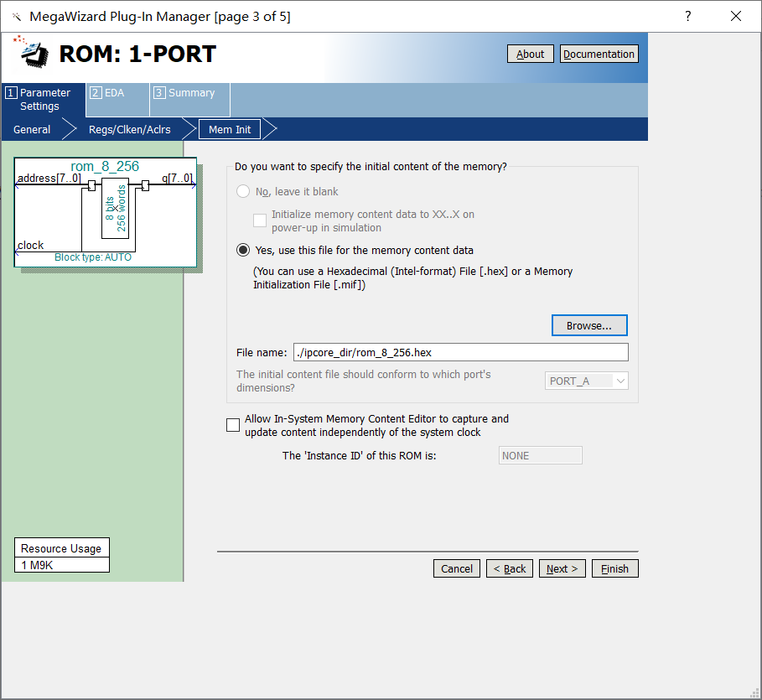
Task: Go to the Regs/Clken/Aclrs step
Action: pos(130,130)
